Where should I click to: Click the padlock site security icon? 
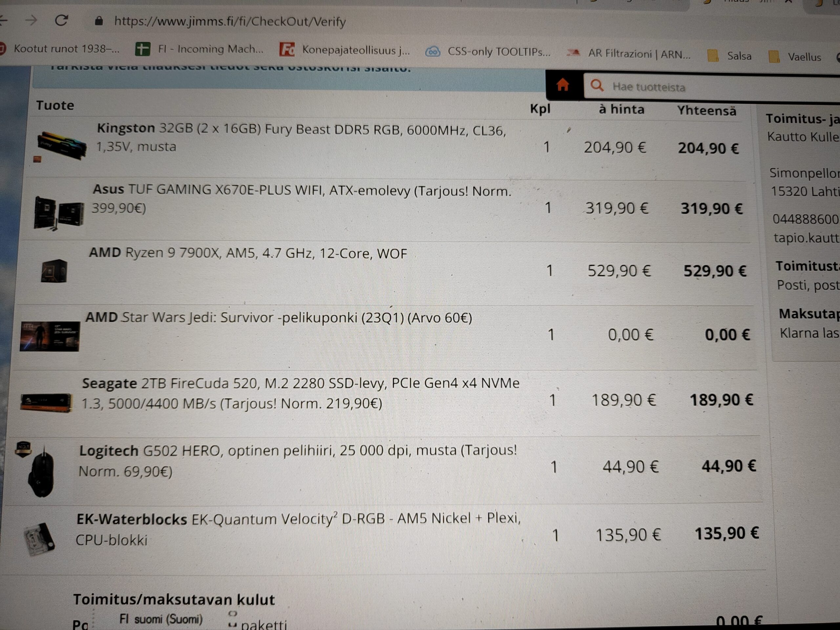pyautogui.click(x=99, y=20)
